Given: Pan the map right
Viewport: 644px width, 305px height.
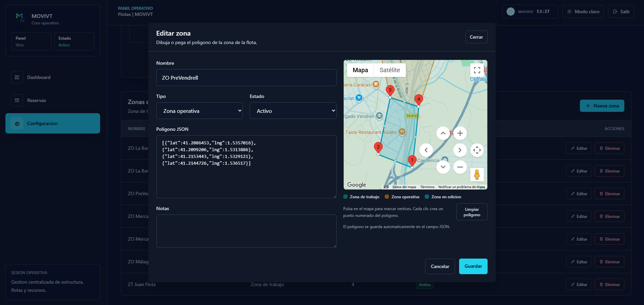Looking at the screenshot, I should click(460, 150).
